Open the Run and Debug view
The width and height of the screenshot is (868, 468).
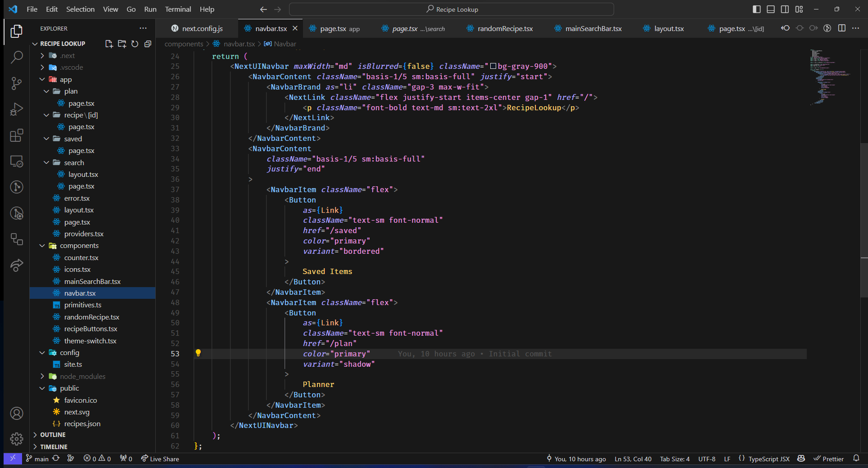17,109
